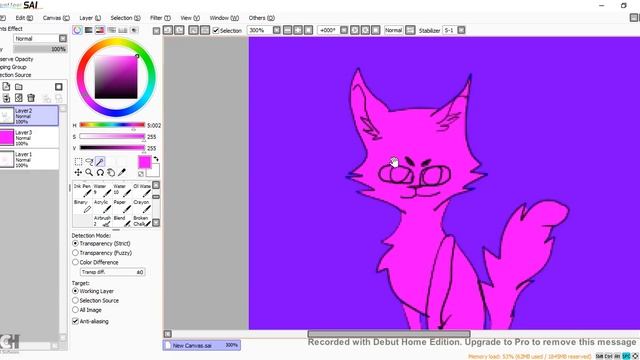Click the clear layer icon
Screen dimensions: 640x360
19,98
